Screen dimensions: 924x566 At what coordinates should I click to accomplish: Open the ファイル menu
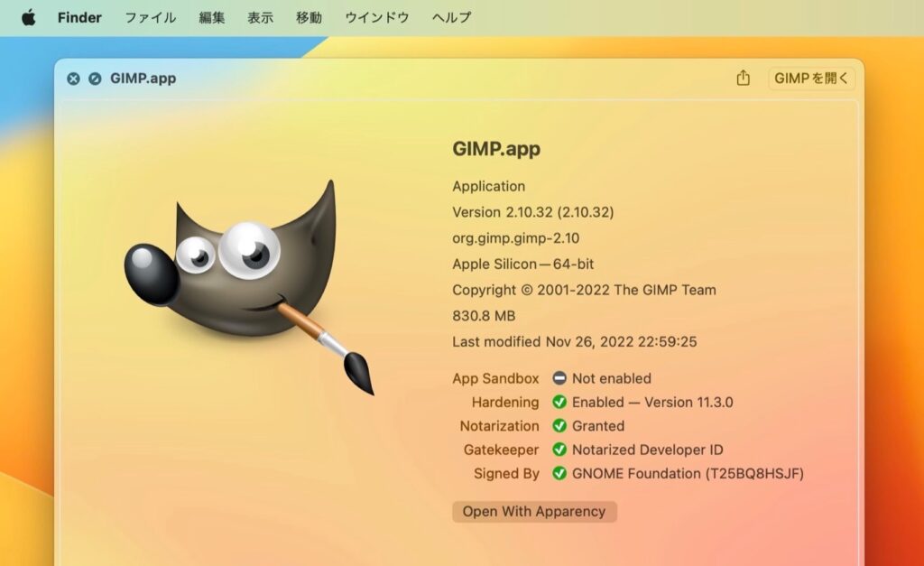[x=150, y=16]
